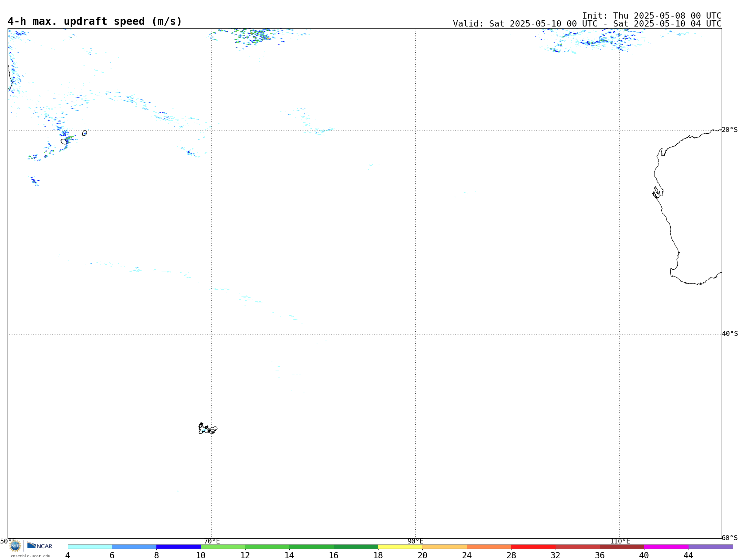Click the NSF logo icon
This screenshot has height=560, width=744.
tap(15, 546)
